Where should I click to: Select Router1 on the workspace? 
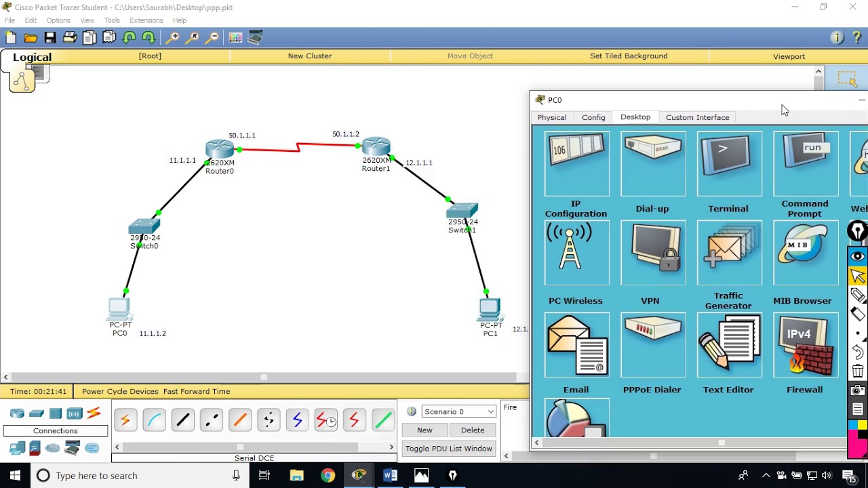click(376, 147)
